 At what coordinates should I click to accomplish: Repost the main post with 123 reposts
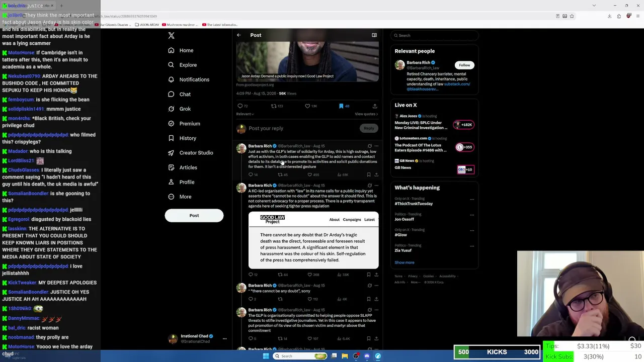click(274, 106)
